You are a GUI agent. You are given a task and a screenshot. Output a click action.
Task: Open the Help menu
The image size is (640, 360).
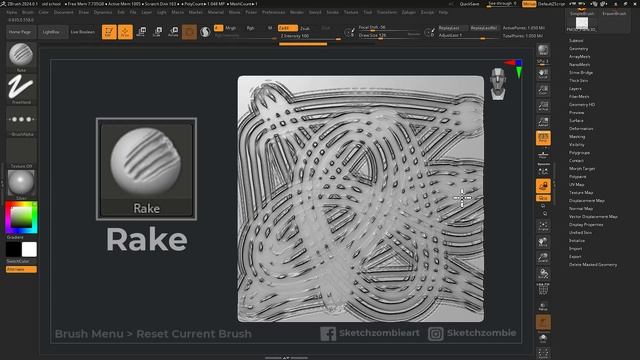[443, 12]
